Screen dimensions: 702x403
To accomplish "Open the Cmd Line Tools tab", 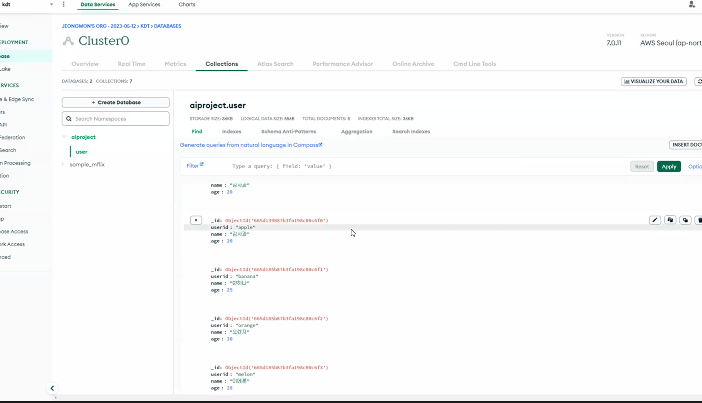I will (475, 64).
